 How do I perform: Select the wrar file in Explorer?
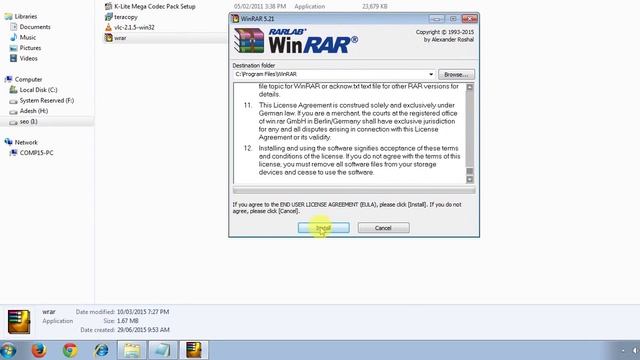[120, 38]
